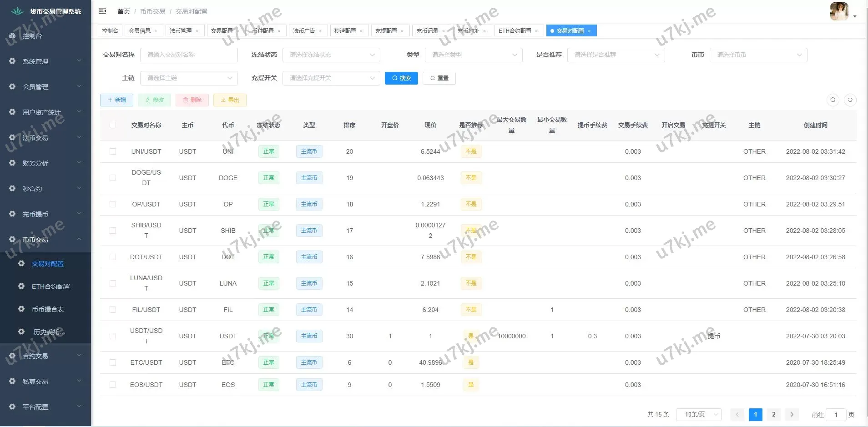Open the 冻结状态 dropdown filter
The image size is (868, 427).
331,55
